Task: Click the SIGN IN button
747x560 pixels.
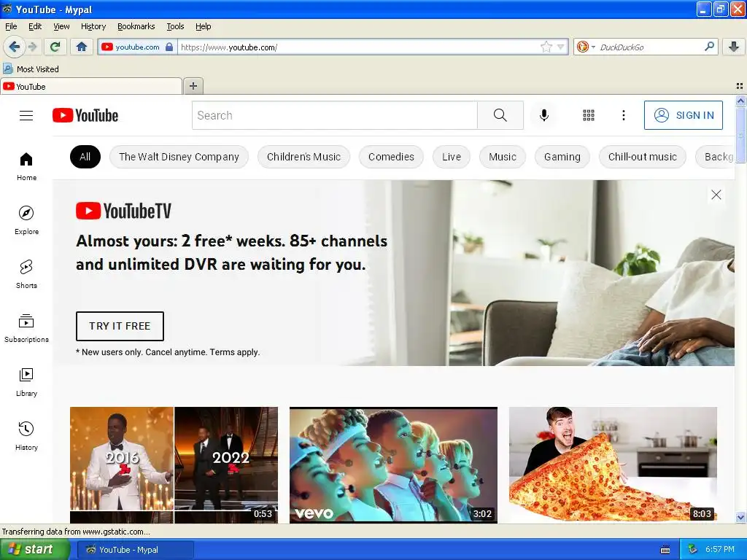Action: [683, 115]
